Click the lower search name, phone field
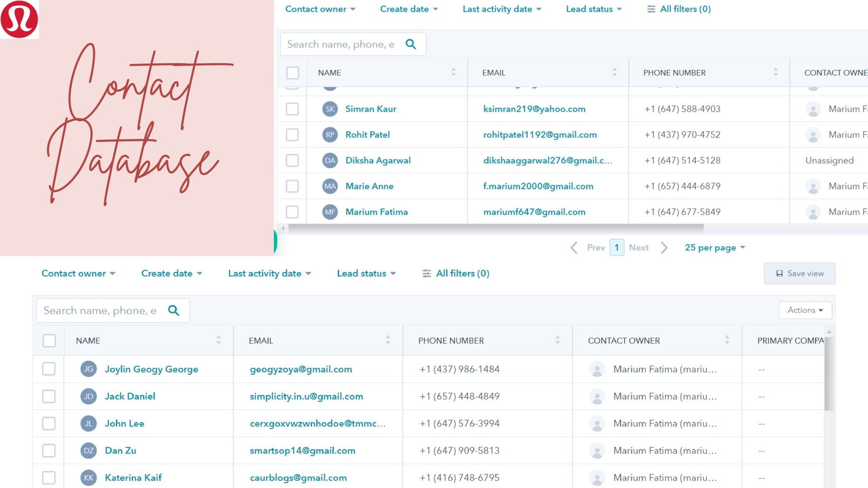868x488 pixels. click(100, 311)
